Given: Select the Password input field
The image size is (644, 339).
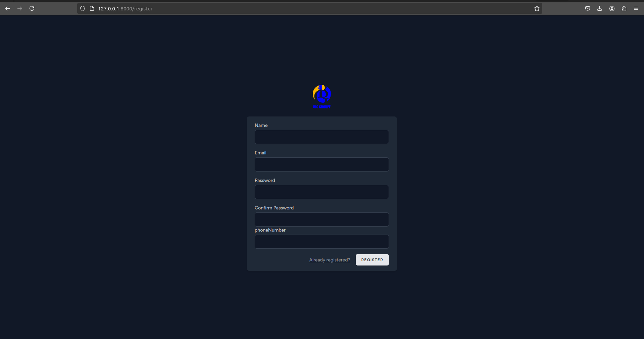Looking at the screenshot, I should click(x=321, y=192).
